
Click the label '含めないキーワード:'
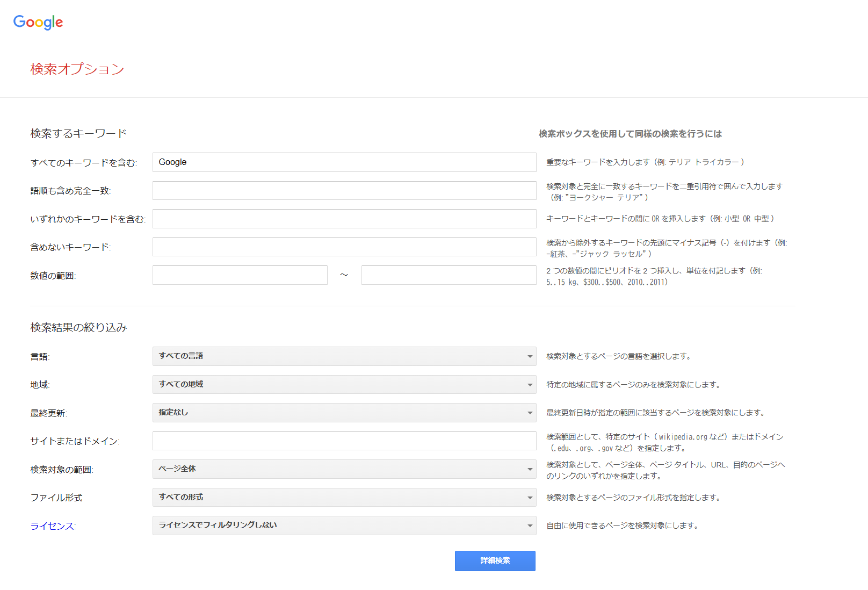(x=70, y=247)
